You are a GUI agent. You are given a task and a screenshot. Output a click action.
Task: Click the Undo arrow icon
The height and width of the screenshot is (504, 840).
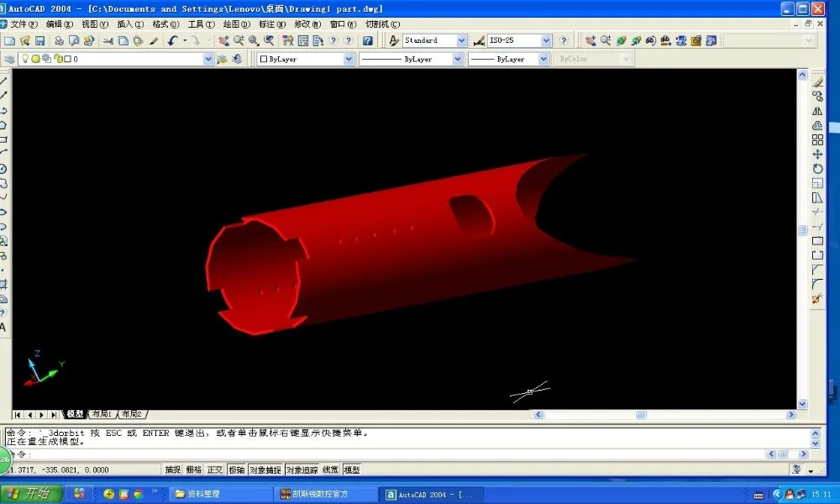(x=172, y=40)
